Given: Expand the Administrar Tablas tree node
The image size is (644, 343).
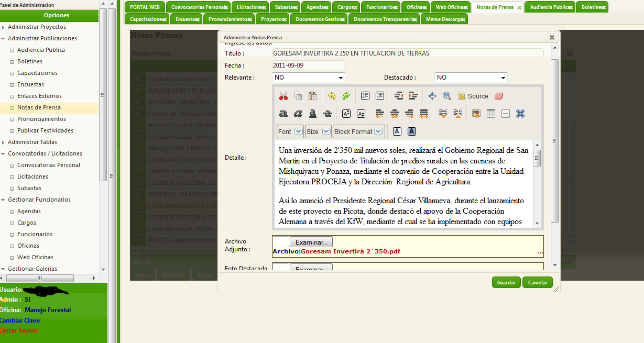Looking at the screenshot, I should click(x=4, y=142).
